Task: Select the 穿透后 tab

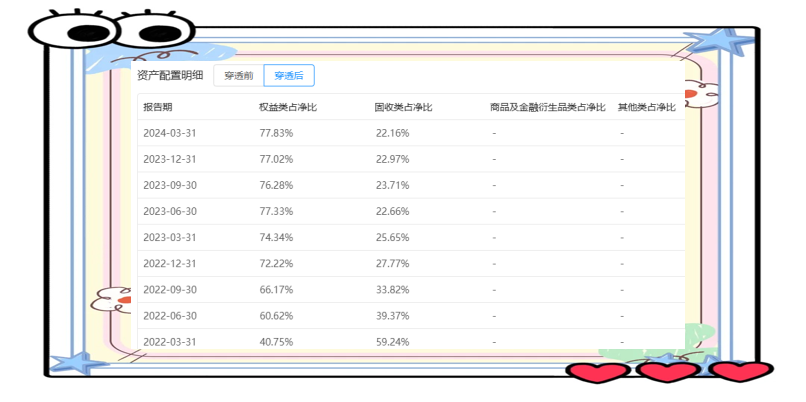Action: [289, 75]
